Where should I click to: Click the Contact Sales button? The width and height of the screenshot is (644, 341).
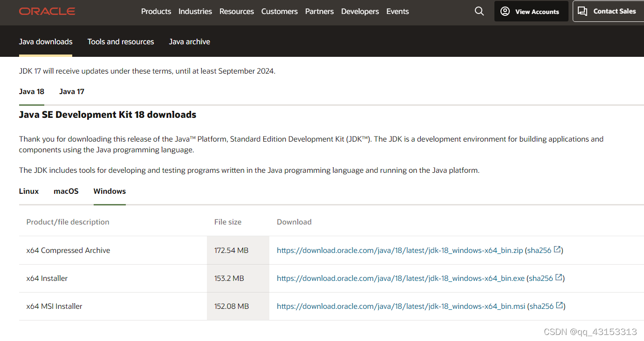tap(608, 11)
